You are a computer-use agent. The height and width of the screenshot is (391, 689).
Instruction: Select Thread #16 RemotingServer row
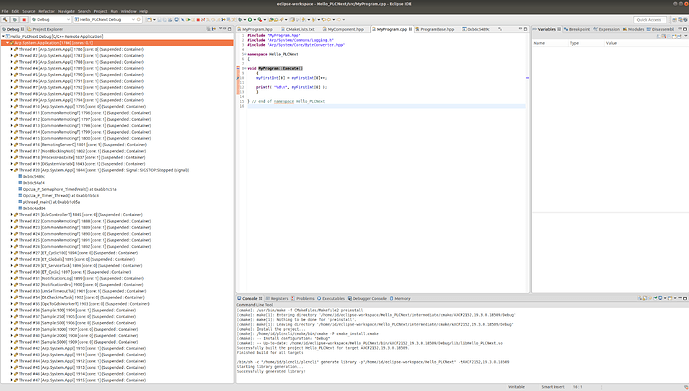pyautogui.click(x=81, y=145)
